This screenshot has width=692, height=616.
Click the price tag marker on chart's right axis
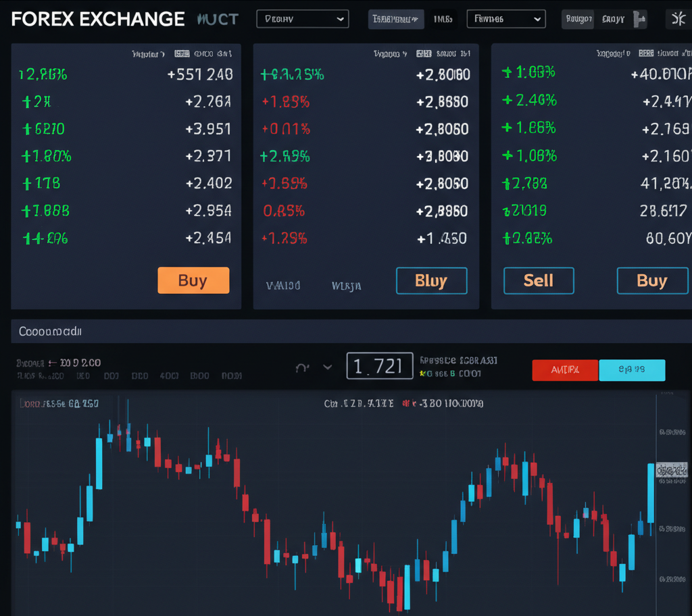tap(672, 470)
